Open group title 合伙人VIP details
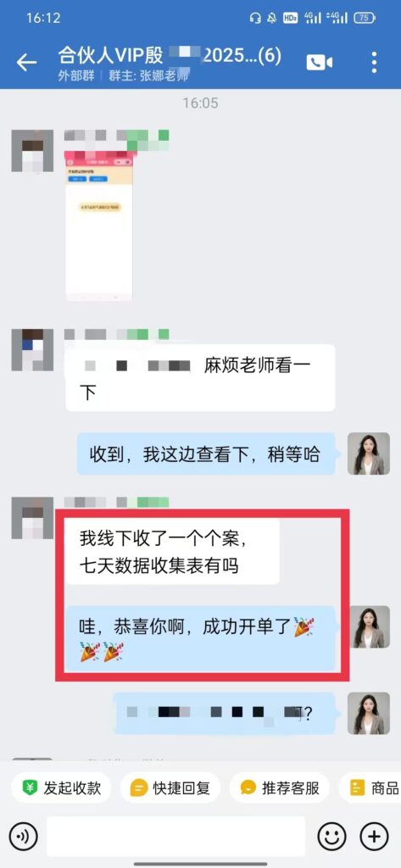Image resolution: width=401 pixels, height=868 pixels. click(x=170, y=55)
